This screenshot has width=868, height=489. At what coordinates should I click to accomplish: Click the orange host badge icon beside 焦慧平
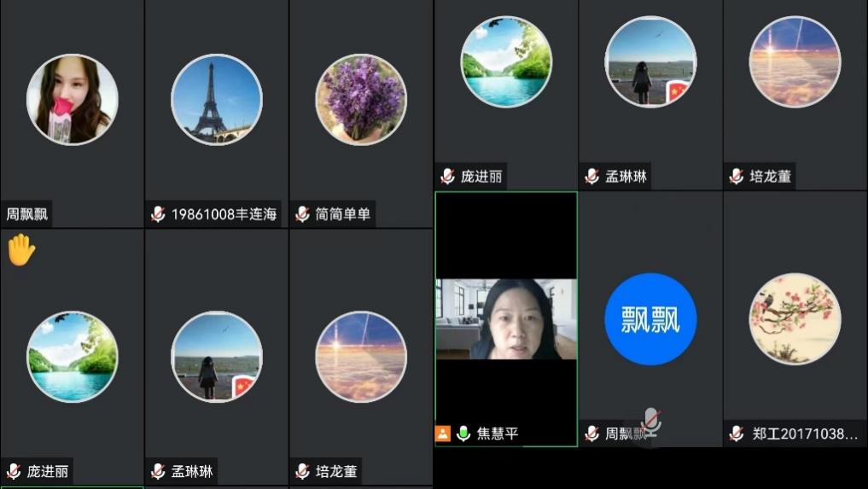coord(443,433)
